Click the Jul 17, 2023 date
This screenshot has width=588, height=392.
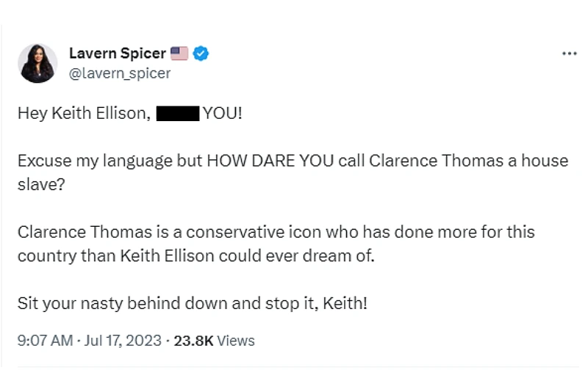[x=123, y=341]
